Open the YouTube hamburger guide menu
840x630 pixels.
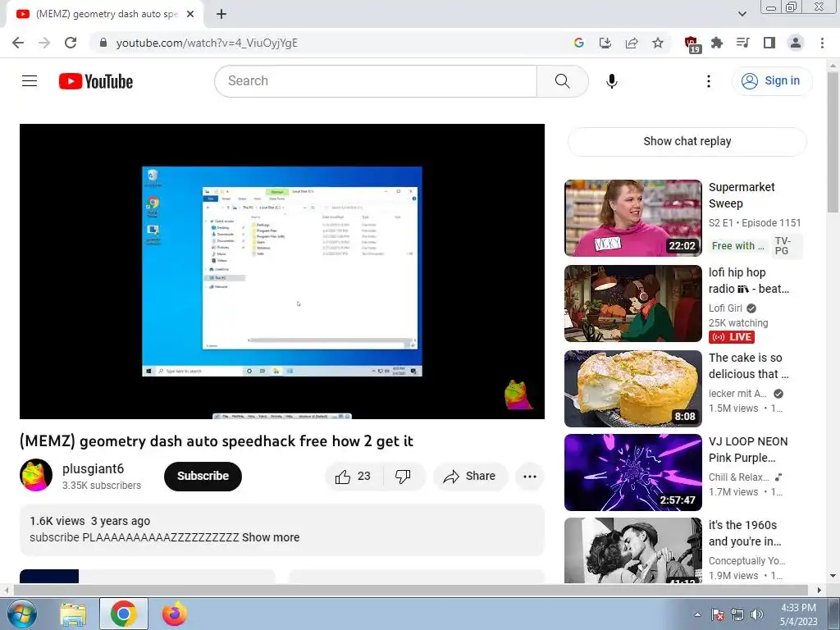[30, 81]
